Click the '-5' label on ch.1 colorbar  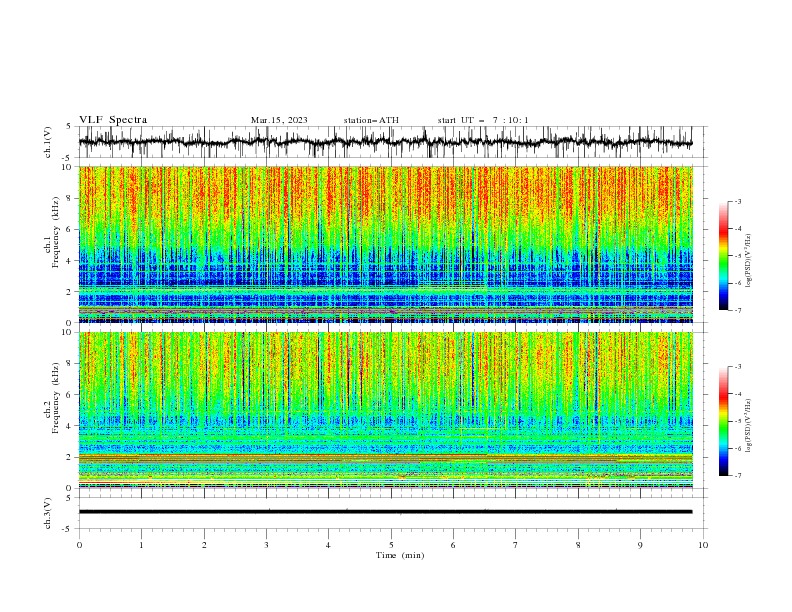click(x=737, y=256)
